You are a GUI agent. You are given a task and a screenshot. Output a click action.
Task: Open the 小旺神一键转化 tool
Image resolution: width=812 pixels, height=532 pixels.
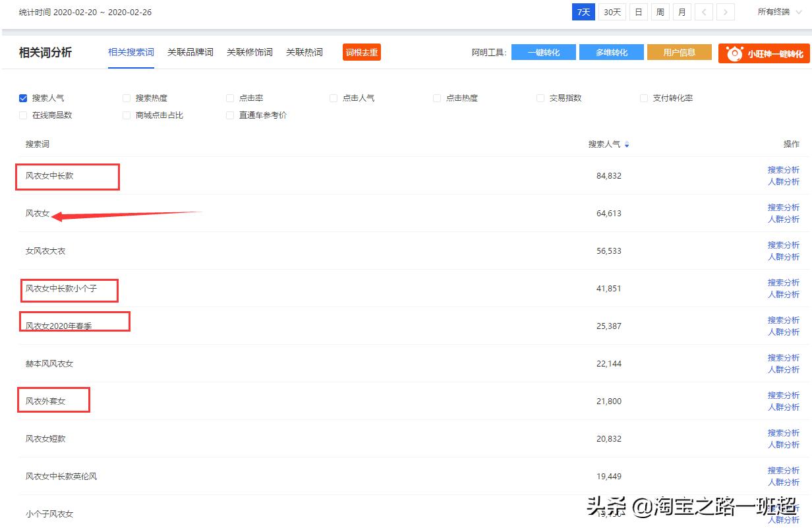(x=764, y=52)
